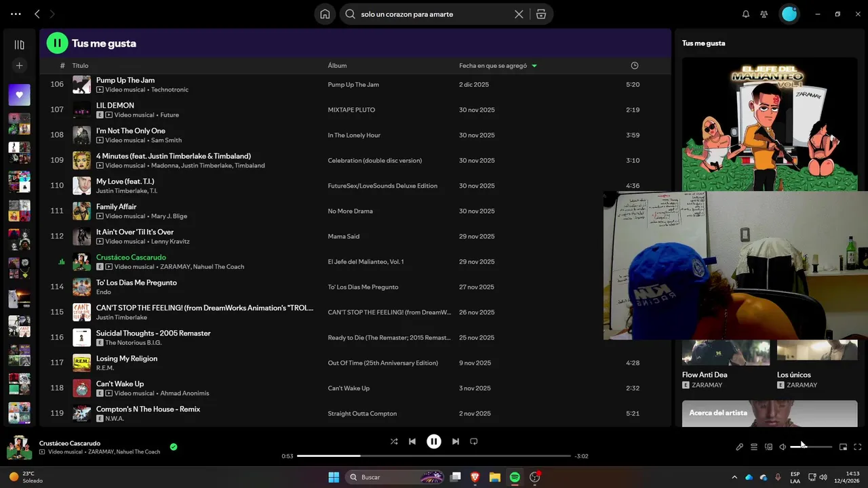
Task: Open the Browse icon in search bar
Action: tap(540, 14)
